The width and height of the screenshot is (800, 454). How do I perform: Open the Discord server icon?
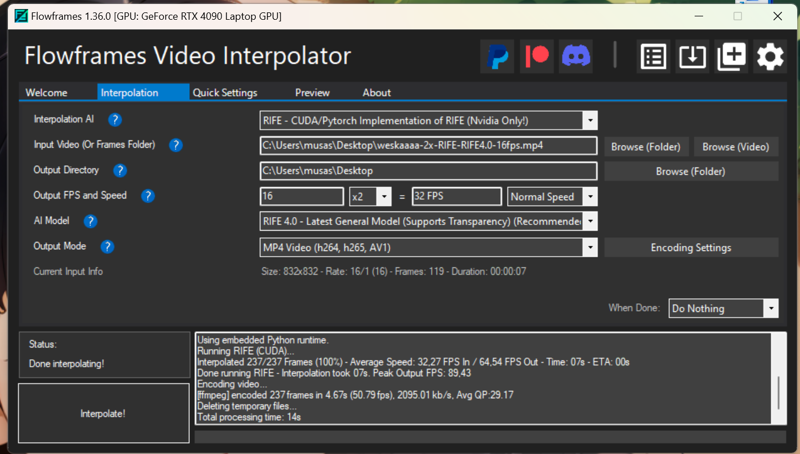coord(576,56)
